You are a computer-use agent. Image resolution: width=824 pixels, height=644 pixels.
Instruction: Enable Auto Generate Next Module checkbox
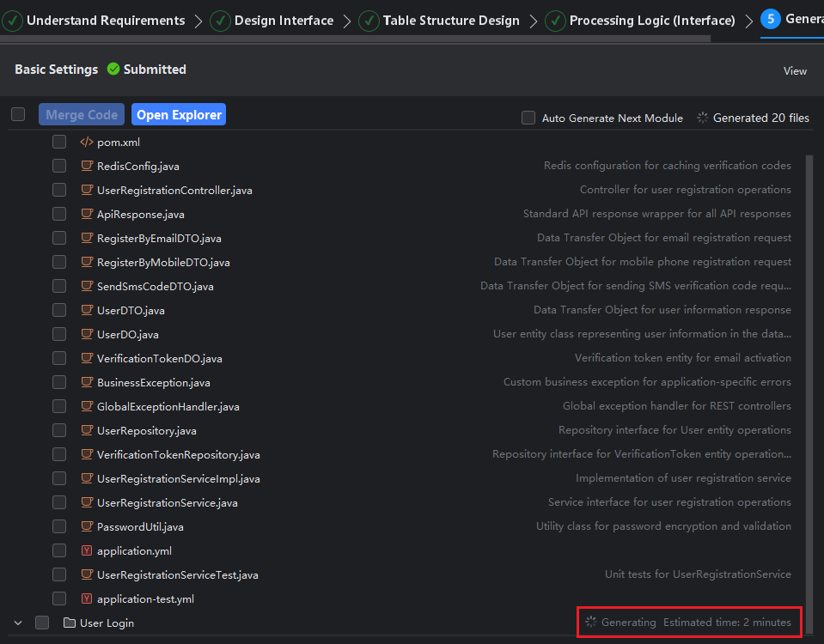point(528,118)
